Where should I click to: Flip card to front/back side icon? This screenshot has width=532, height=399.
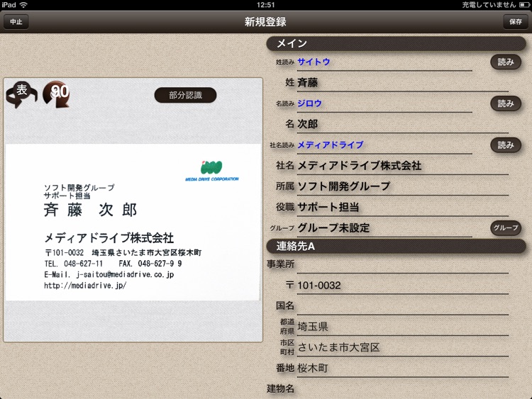[21, 94]
